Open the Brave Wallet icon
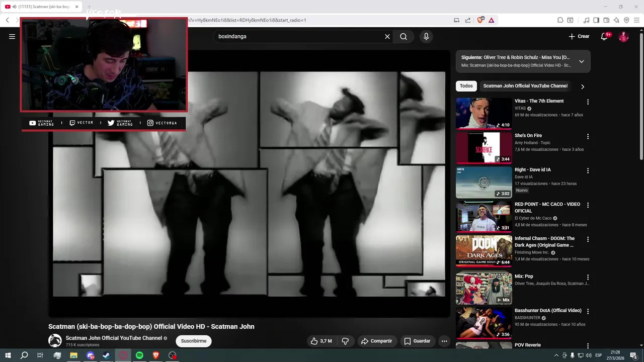This screenshot has height=362, width=644. [606, 20]
